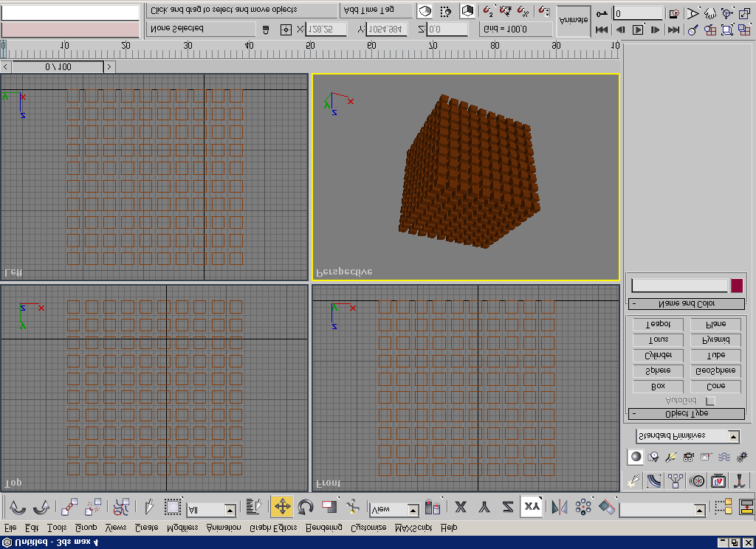Click the Arc Rotate viewport icon

[727, 13]
